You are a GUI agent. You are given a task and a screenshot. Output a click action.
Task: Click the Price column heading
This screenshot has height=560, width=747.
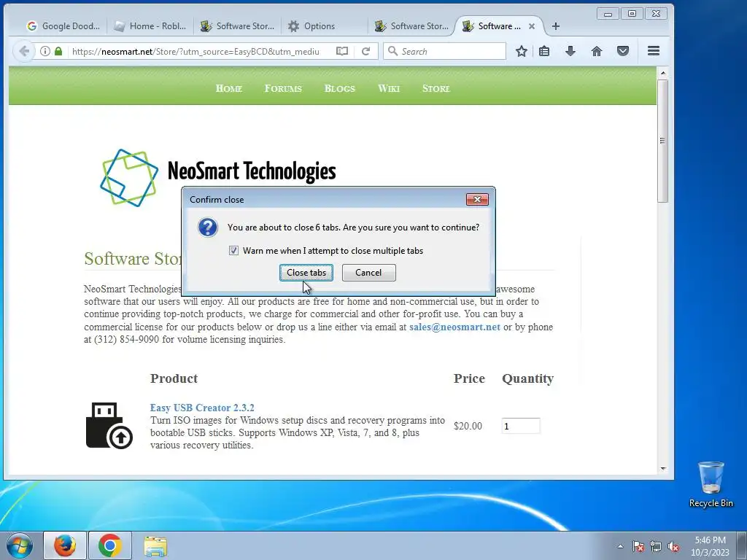(469, 378)
